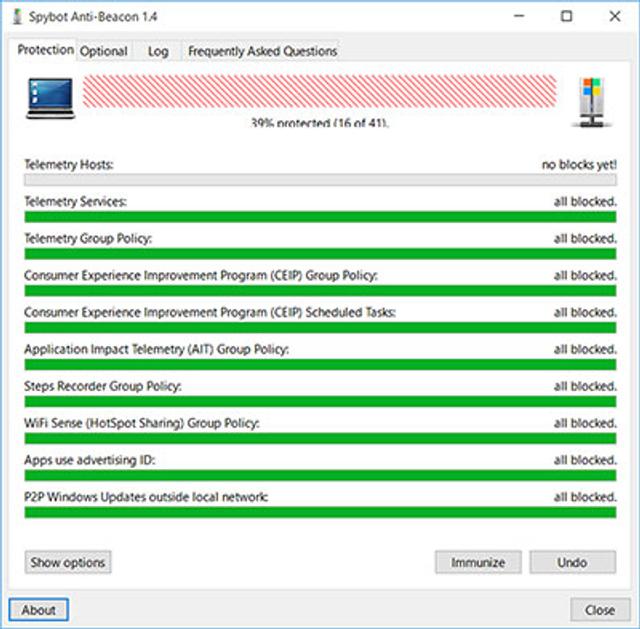Minimize the Spybot Anti-Beacon window

click(x=519, y=16)
